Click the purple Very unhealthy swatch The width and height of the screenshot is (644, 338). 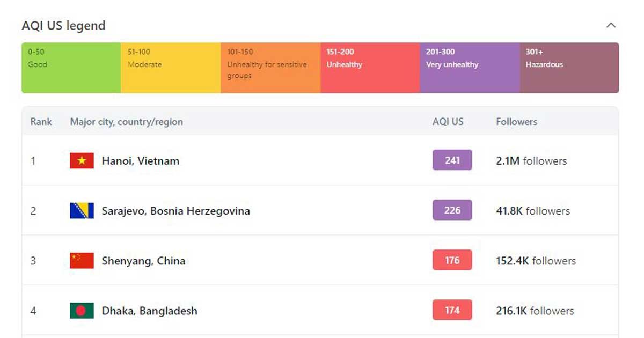470,68
